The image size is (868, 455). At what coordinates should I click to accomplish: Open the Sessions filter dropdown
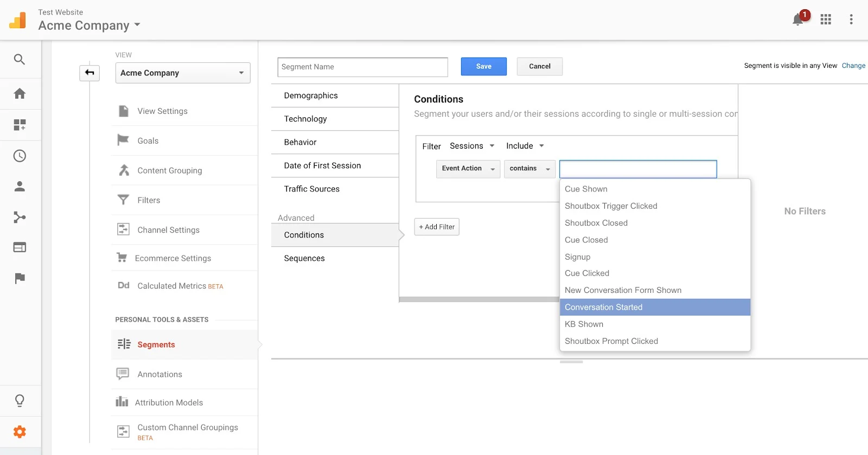[x=472, y=146]
